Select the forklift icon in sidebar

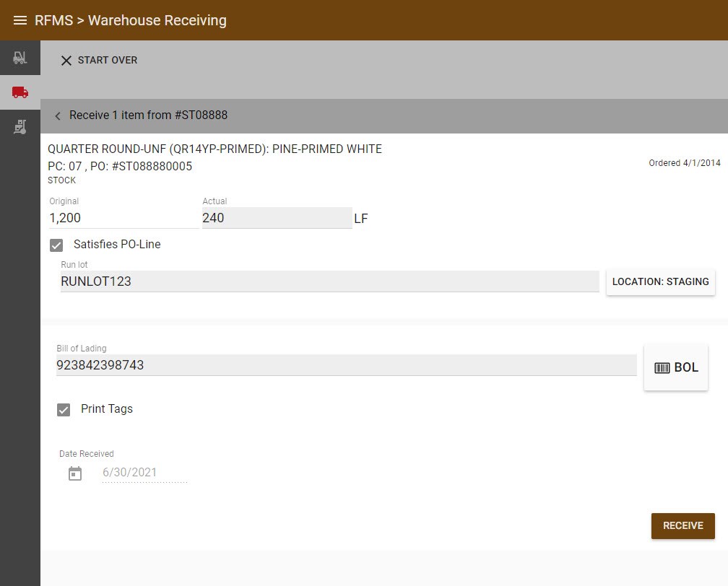[20, 58]
